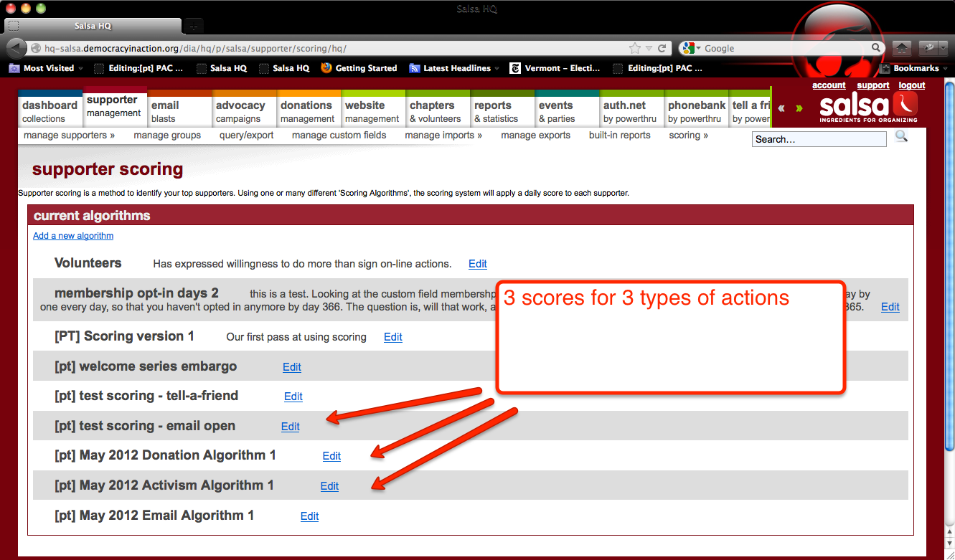The height and width of the screenshot is (560, 955).
Task: Select the supporter management tab
Action: click(115, 106)
